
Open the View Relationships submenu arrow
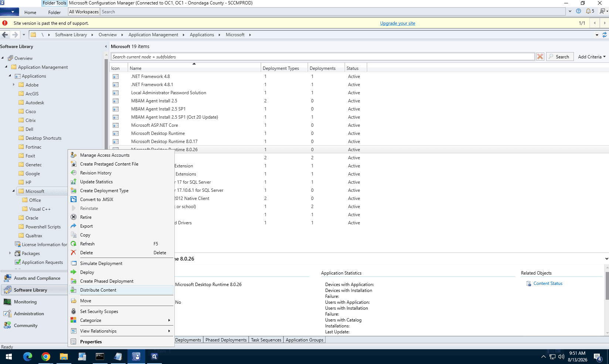click(x=169, y=331)
